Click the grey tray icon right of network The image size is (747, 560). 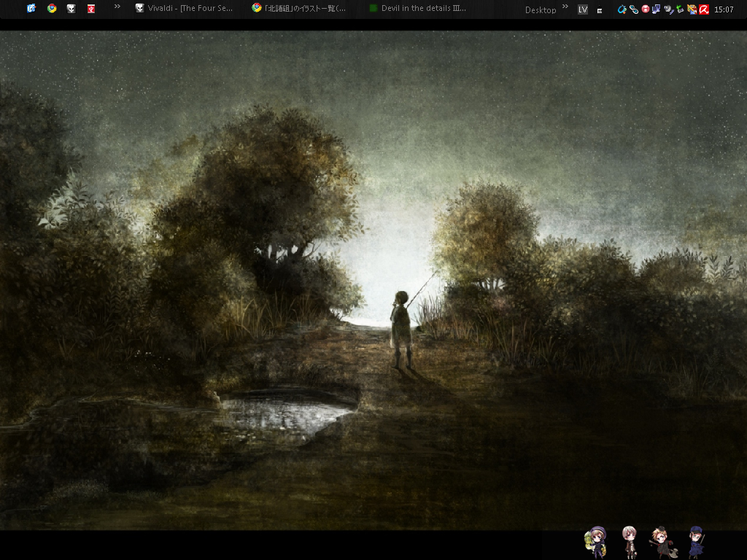pos(668,9)
